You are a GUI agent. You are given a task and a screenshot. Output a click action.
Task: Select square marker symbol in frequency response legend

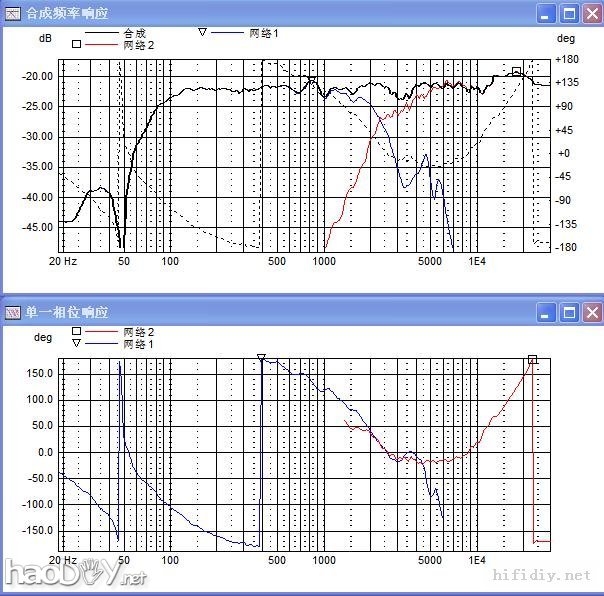click(x=76, y=45)
